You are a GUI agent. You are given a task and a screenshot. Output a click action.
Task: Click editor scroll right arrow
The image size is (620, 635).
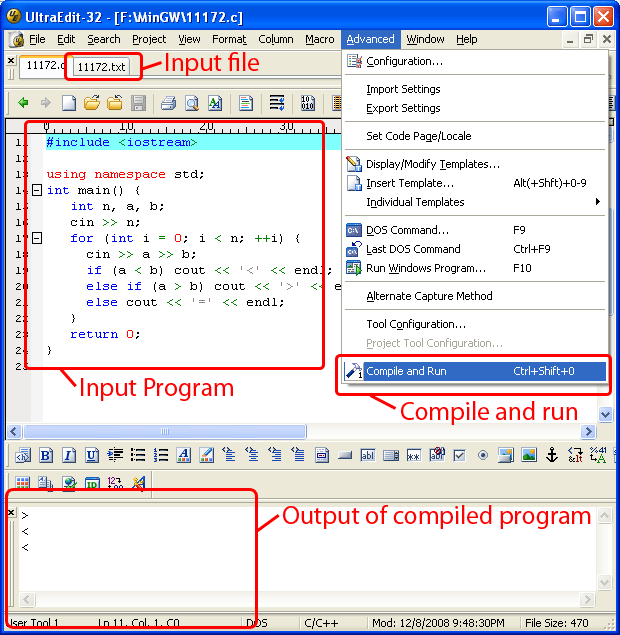point(588,431)
